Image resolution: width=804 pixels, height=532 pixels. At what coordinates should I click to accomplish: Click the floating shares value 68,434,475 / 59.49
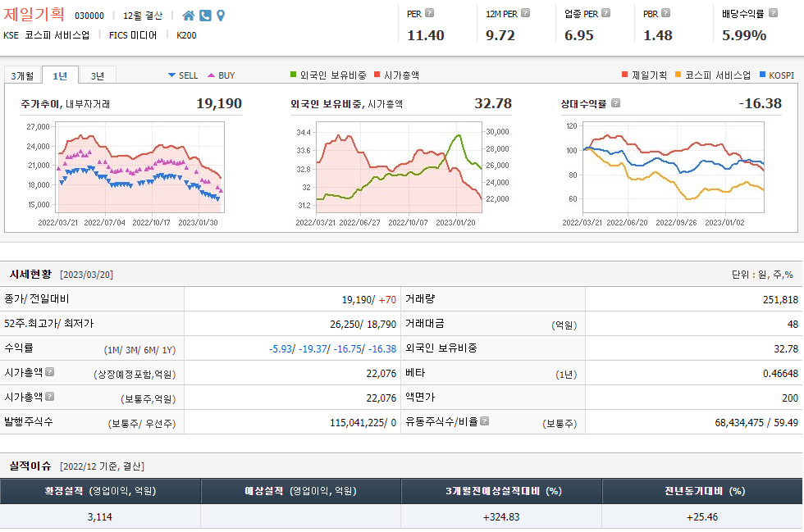756,423
